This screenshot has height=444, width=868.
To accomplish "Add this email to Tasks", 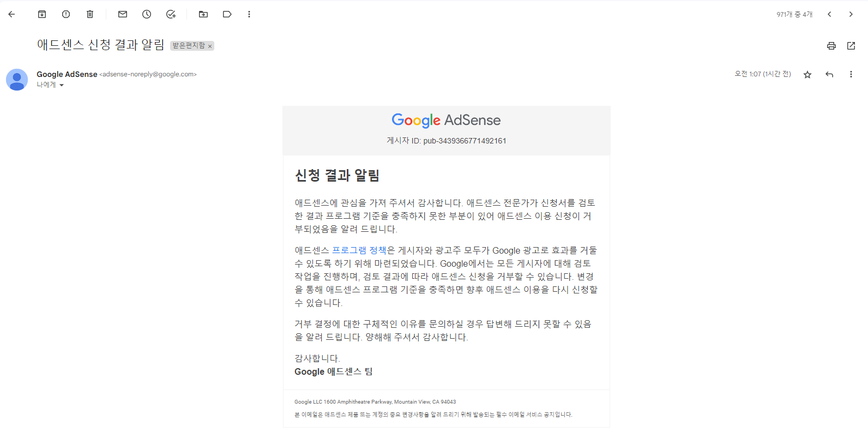I will click(171, 14).
